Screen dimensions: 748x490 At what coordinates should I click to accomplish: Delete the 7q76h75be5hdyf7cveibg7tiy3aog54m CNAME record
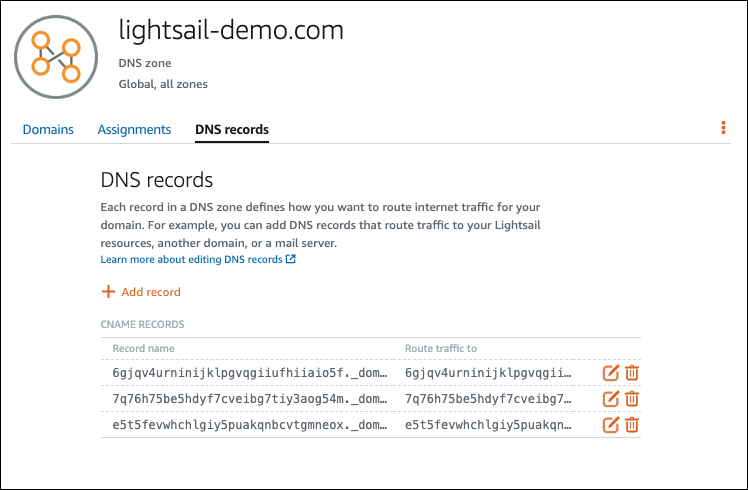(x=632, y=399)
